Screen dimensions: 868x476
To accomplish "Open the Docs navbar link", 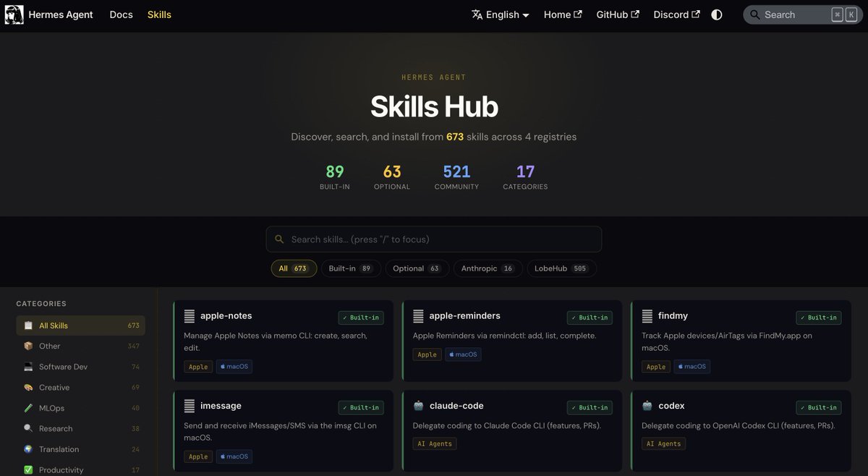I will click(x=122, y=14).
